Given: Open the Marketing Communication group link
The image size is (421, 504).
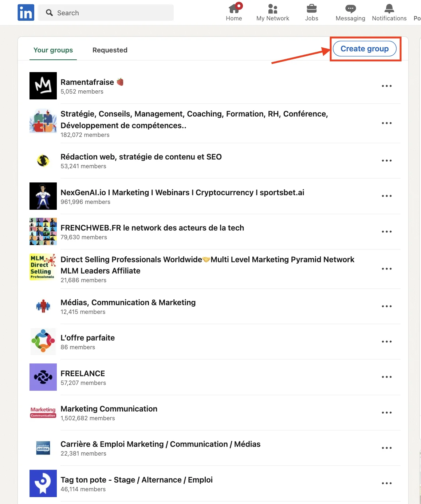Looking at the screenshot, I should 109,409.
